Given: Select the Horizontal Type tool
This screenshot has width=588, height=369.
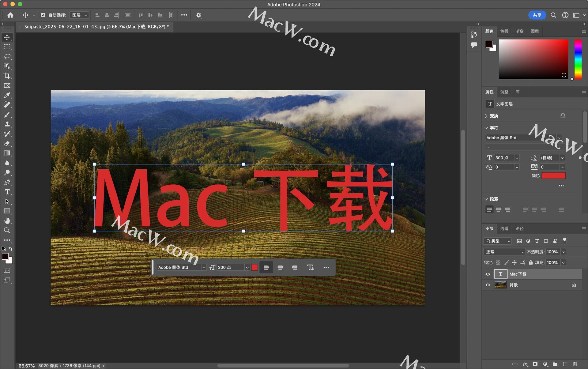Looking at the screenshot, I should pos(7,192).
